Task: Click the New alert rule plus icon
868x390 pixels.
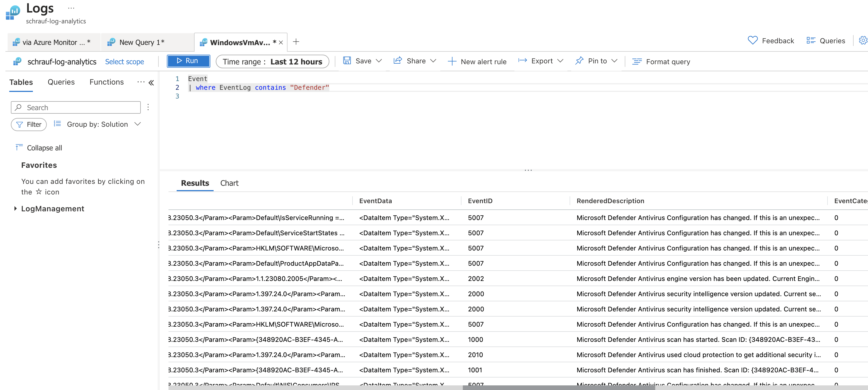Action: (451, 61)
